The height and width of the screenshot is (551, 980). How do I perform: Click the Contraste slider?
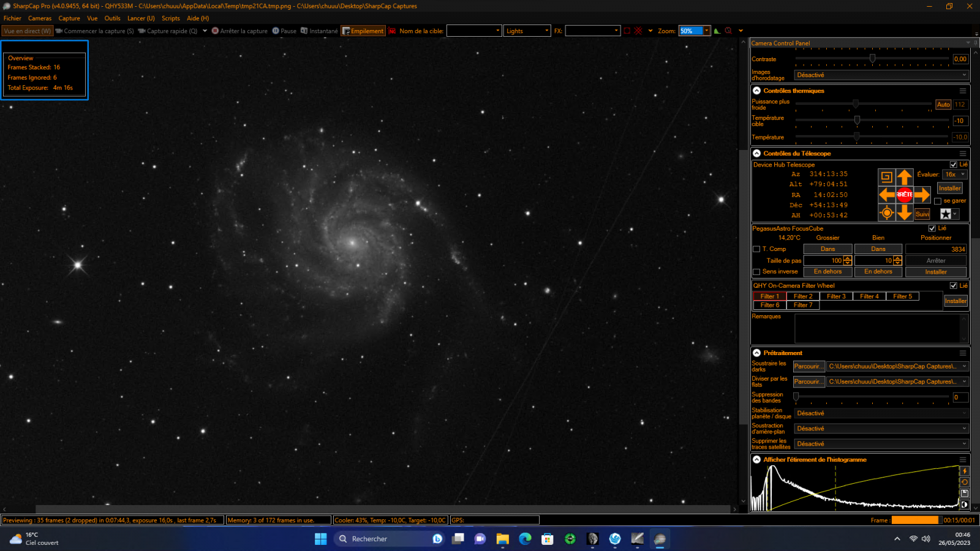[x=872, y=59]
